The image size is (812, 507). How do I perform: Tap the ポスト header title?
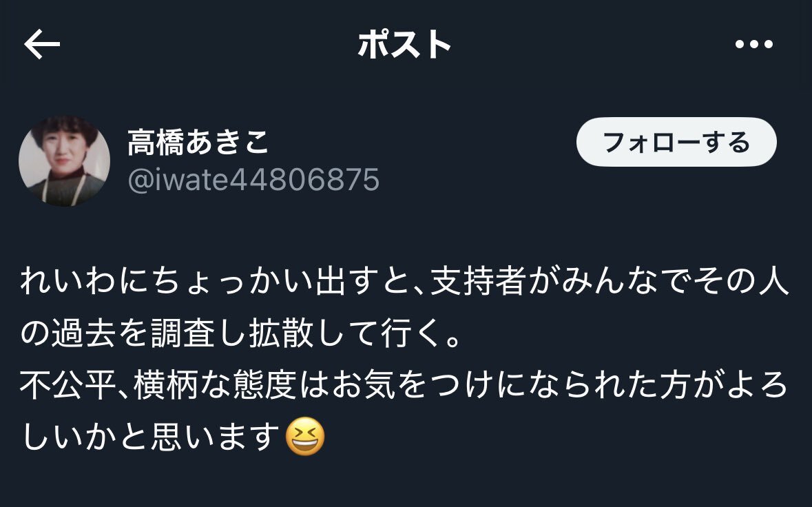pos(404,44)
